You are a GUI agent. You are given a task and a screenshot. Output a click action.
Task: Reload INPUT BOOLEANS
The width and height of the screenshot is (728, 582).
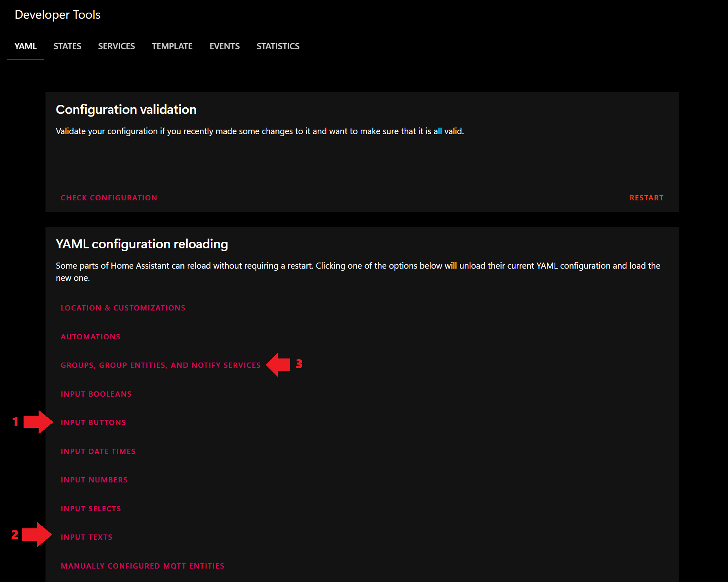tap(96, 394)
